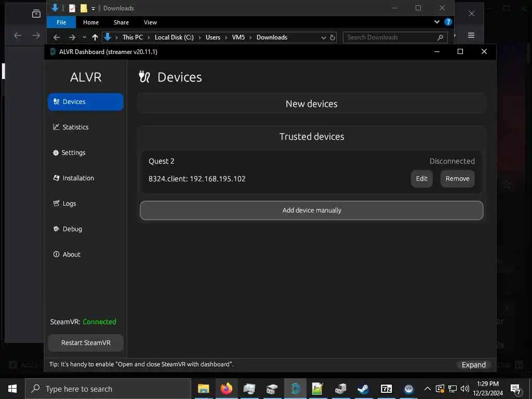Open the File menu in the Downloads window
Viewport: 532px width, 399px height.
click(x=61, y=22)
